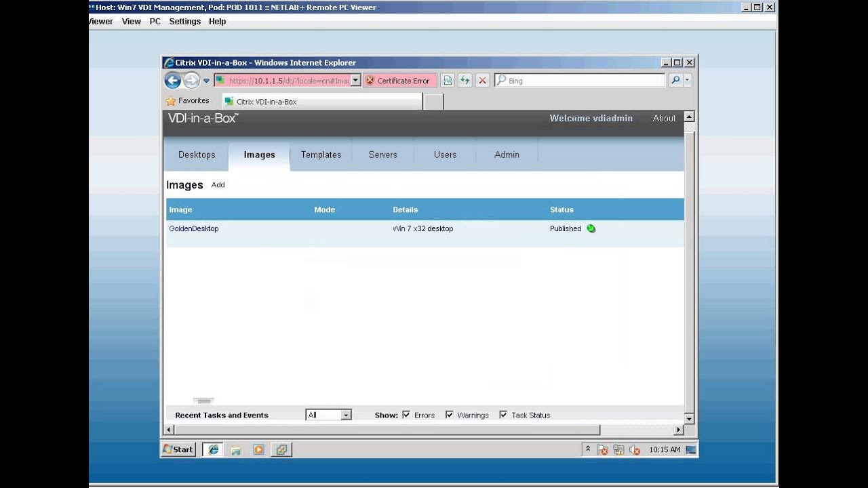Click the Image column header
Viewport: 868px width, 488px height.
point(180,209)
